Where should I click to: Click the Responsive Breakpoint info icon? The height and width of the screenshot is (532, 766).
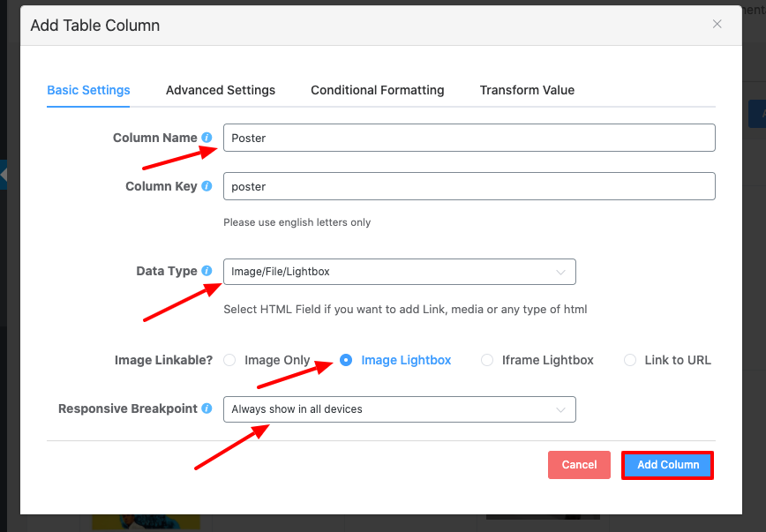tap(207, 408)
